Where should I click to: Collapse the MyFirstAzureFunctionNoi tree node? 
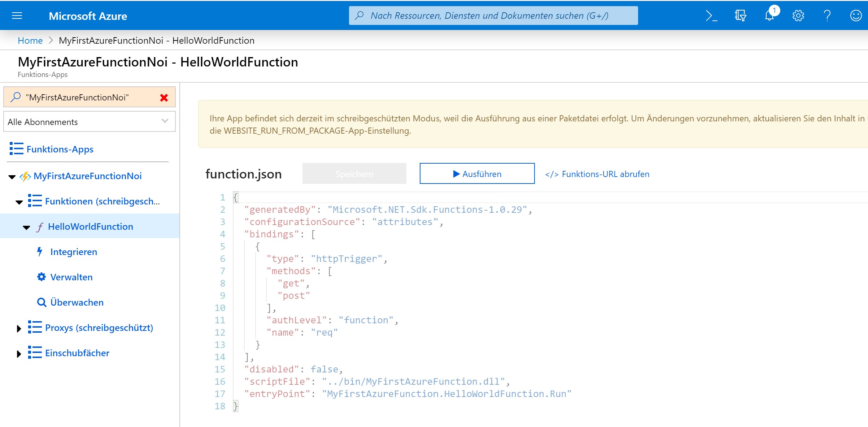(x=12, y=177)
